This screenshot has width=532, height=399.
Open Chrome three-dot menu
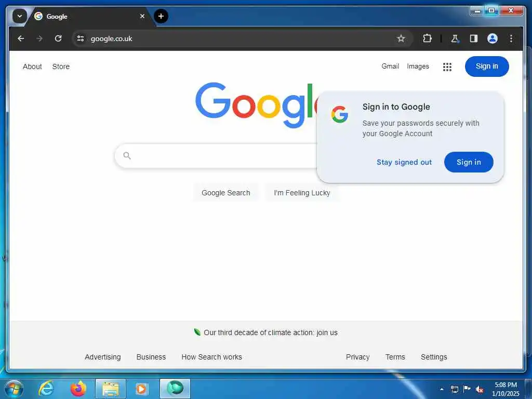(511, 38)
